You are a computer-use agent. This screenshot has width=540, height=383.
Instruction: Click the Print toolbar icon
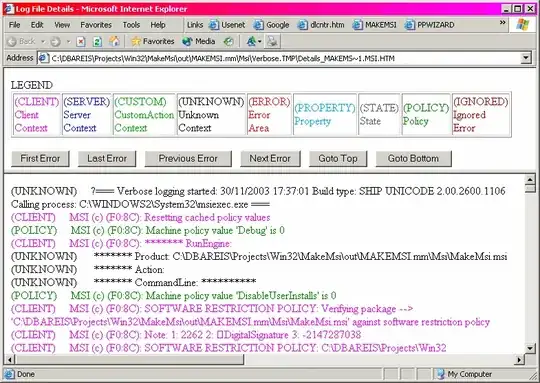pyautogui.click(x=272, y=42)
